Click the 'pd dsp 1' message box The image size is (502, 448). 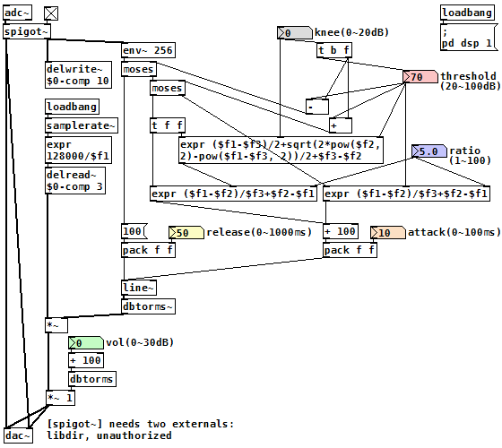point(469,38)
